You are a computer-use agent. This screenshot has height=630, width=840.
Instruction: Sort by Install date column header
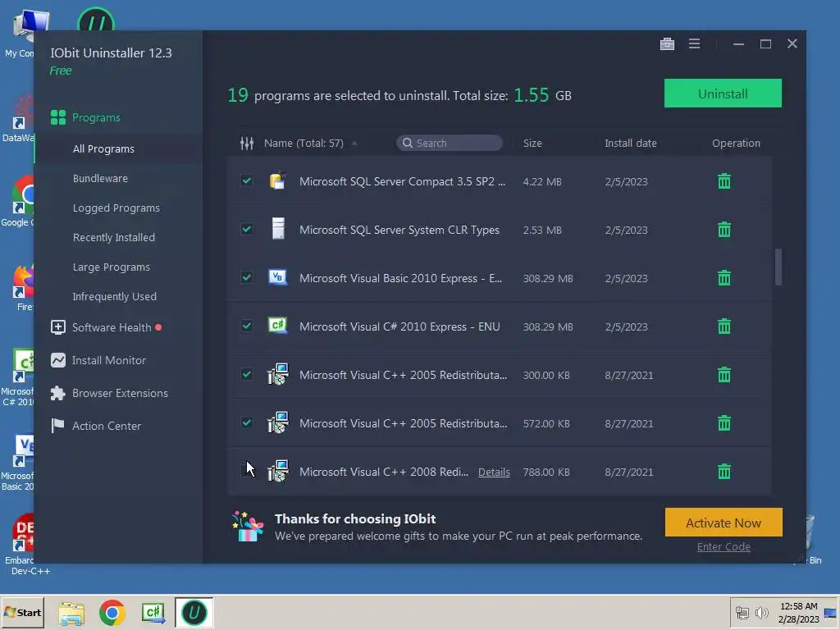coord(631,143)
